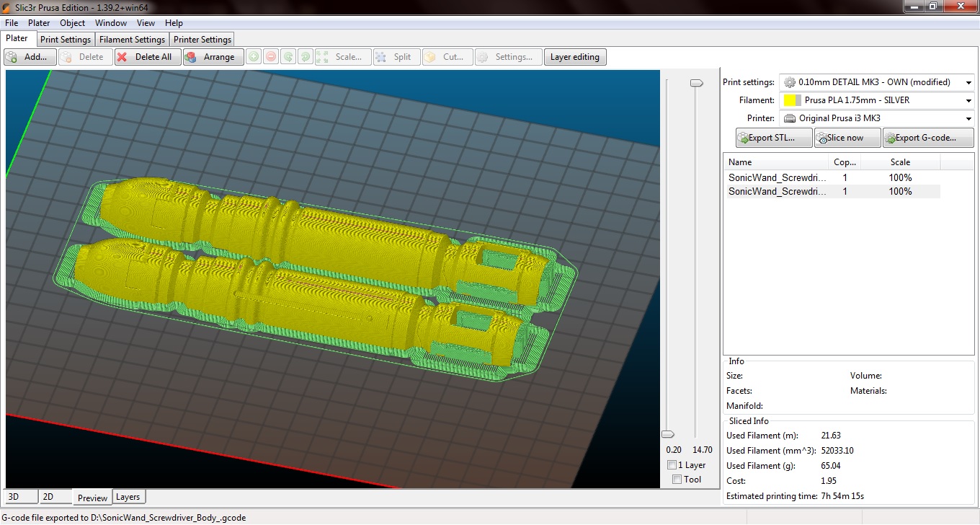Click used filament volume 52033.10
The width and height of the screenshot is (980, 525).
tap(837, 451)
